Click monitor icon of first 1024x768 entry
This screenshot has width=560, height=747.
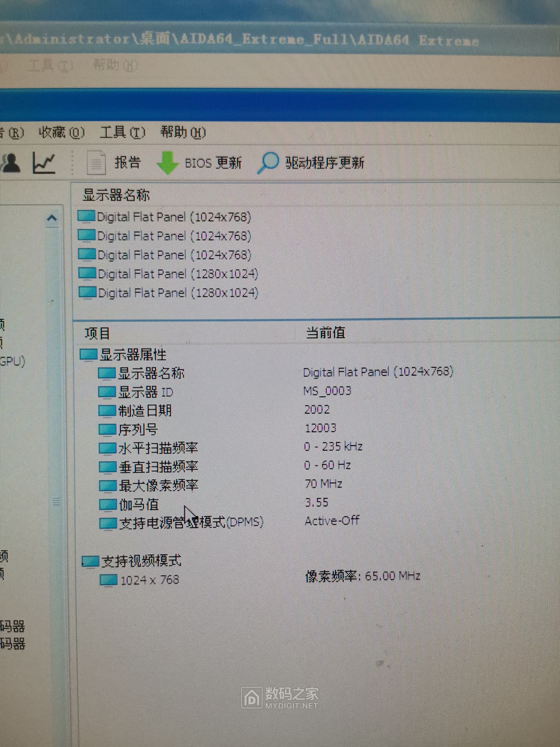pos(86,216)
